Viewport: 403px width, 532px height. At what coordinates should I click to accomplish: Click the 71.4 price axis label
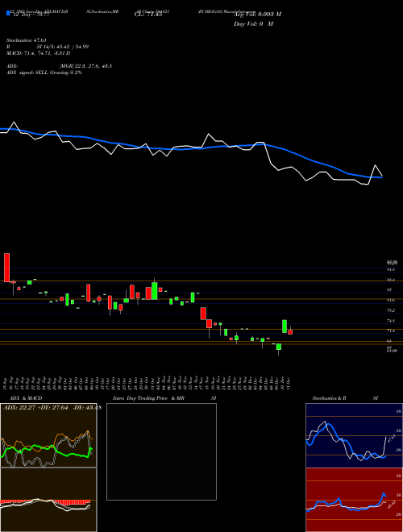[391, 330]
